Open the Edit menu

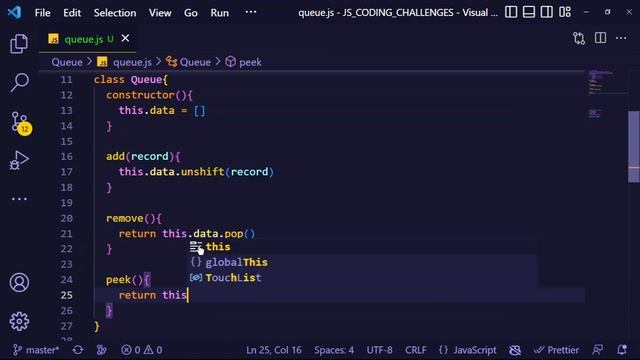pyautogui.click(x=72, y=13)
